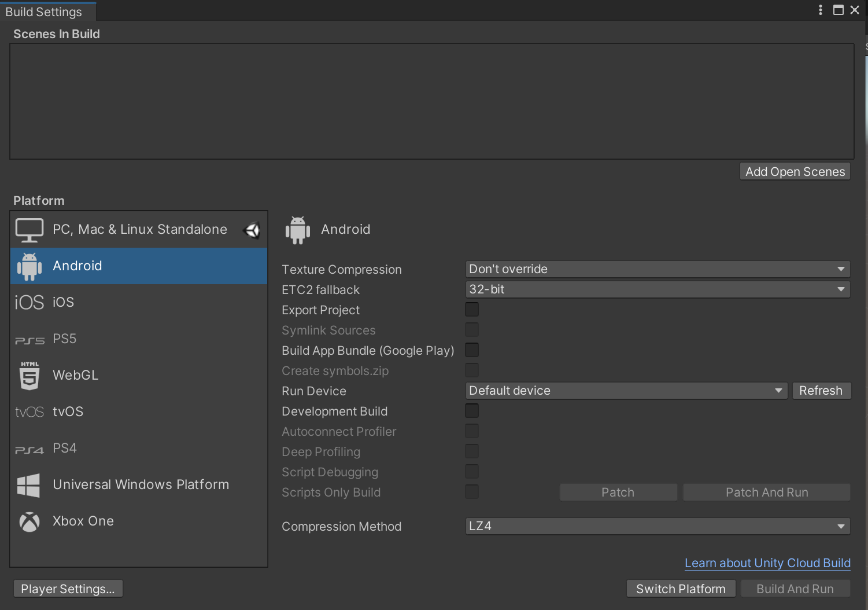Click the Android icon in settings header
This screenshot has height=610, width=868.
[x=298, y=230]
